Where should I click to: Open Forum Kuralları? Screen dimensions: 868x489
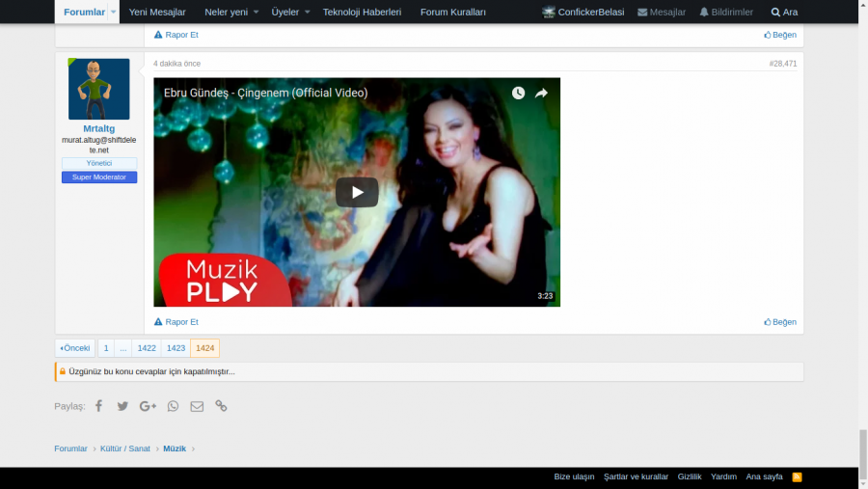tap(453, 12)
